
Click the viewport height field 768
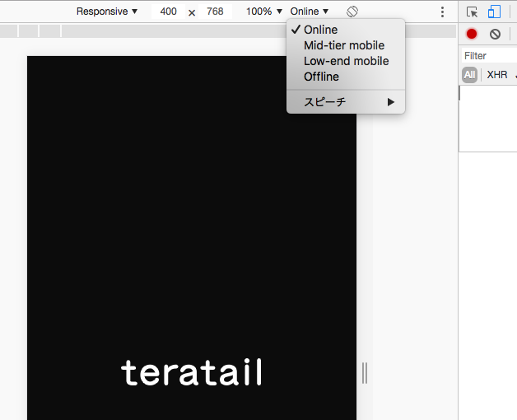click(x=215, y=12)
